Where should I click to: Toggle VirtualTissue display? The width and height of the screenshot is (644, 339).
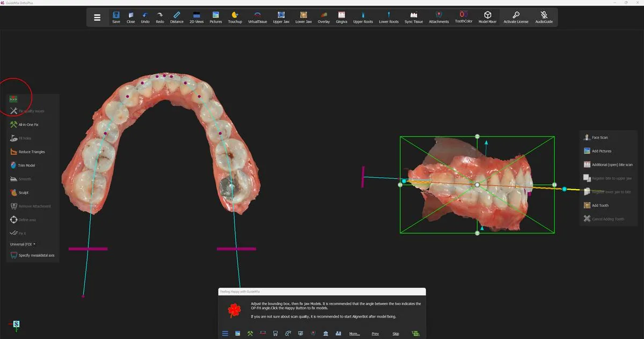pos(258,17)
